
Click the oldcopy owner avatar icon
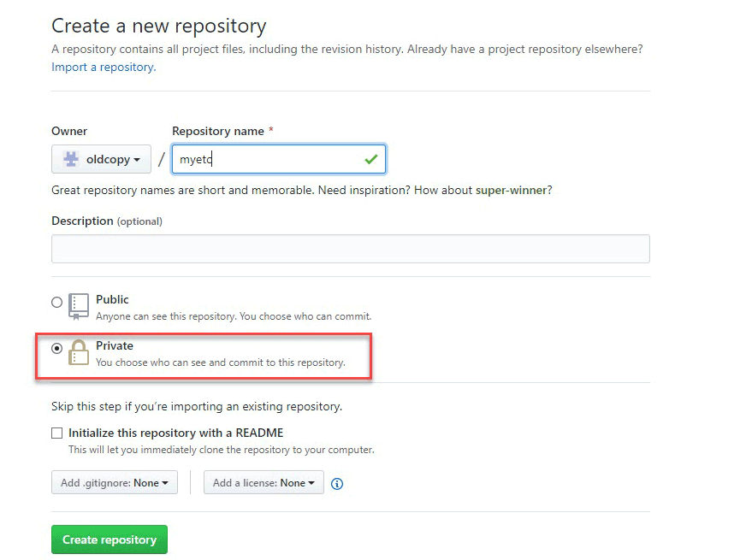point(71,159)
